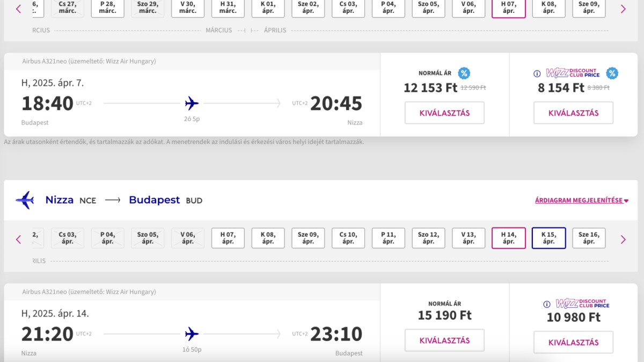Viewport: 644px width, 362px height.
Task: Select outbound date K 08, ápr.
Action: tap(548, 8)
